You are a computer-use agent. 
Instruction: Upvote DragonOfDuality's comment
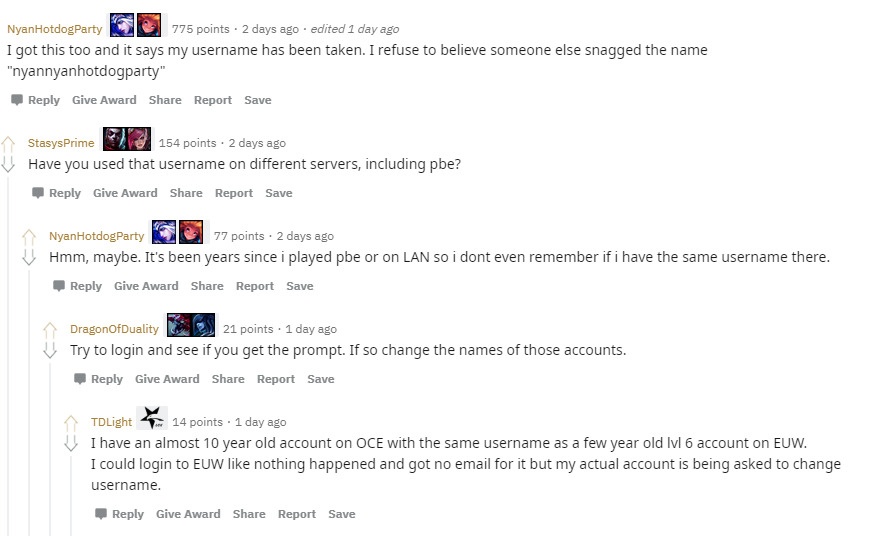51,329
